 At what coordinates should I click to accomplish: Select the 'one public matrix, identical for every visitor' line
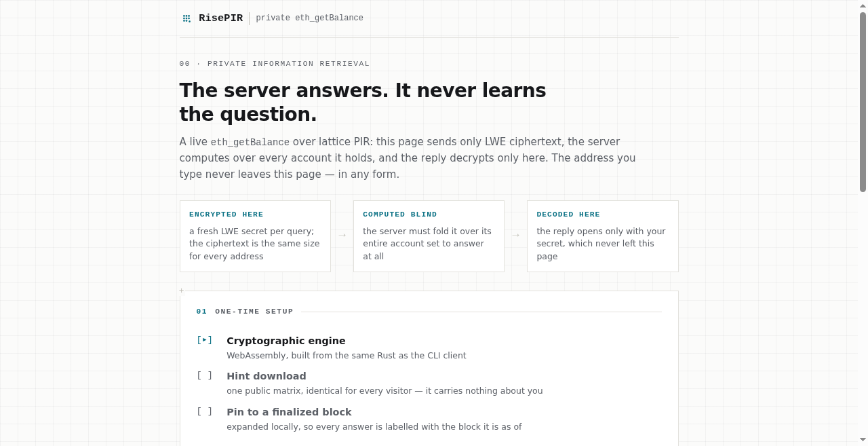[384, 391]
